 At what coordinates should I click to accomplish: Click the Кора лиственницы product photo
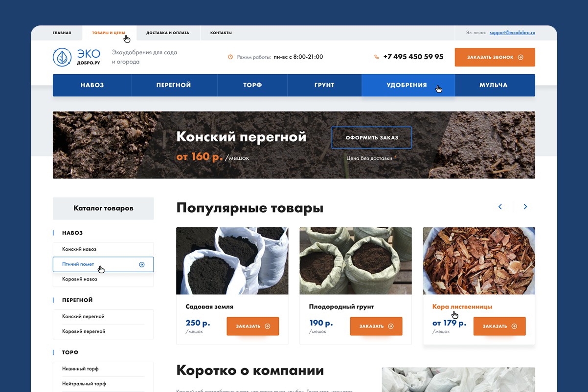point(479,261)
